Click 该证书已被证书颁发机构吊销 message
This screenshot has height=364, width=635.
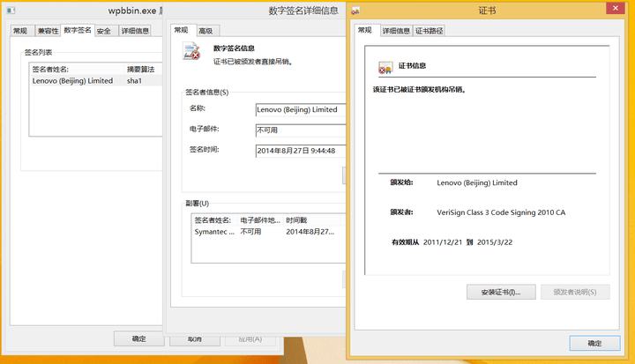(419, 90)
